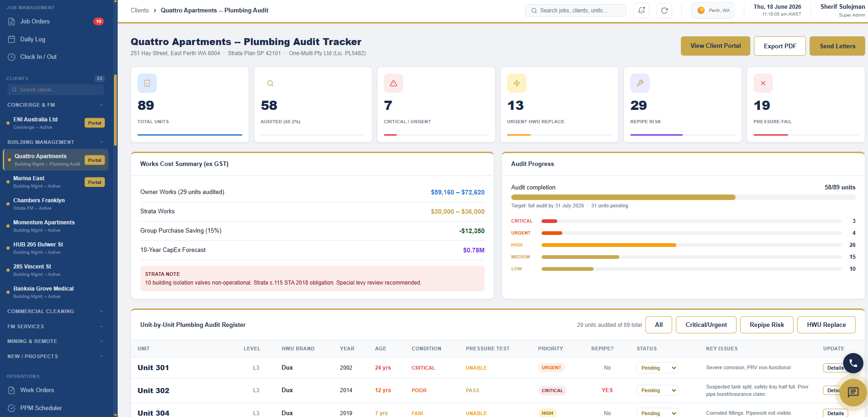Click the 10-Year CapEx Forecast value $0.78M
This screenshot has height=417, width=868.
[x=474, y=250]
